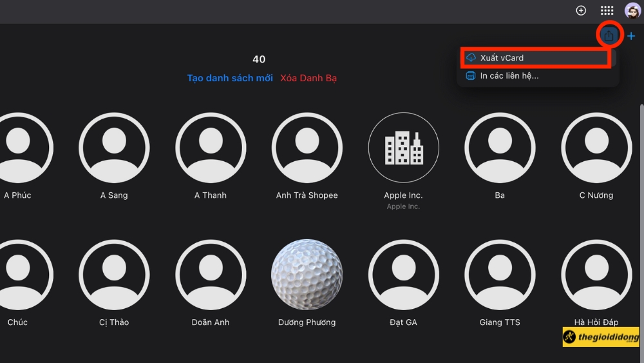Open the account profile avatar
Screen dimensions: 644x363
(x=632, y=10)
